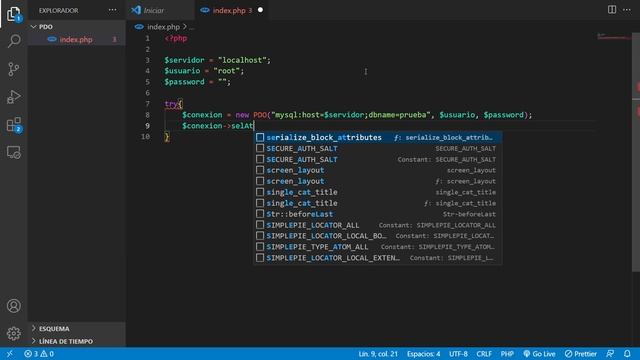Screen dimensions: 640x360
Task: Open Explorer panel more actions ellipsis
Action: (112, 10)
